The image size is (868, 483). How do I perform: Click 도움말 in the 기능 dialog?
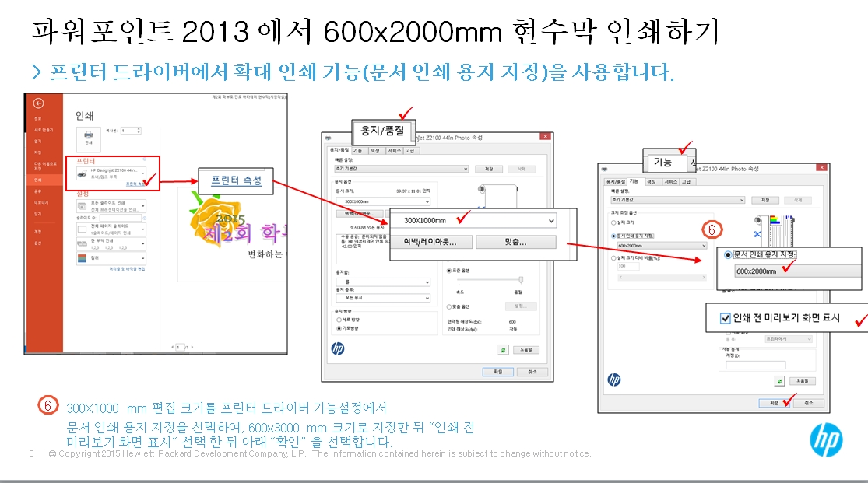click(802, 381)
